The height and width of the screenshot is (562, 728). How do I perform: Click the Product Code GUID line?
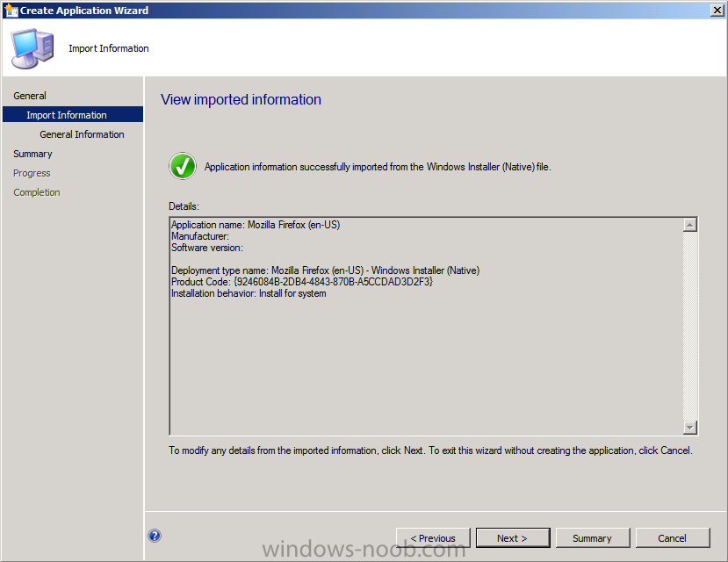[302, 282]
